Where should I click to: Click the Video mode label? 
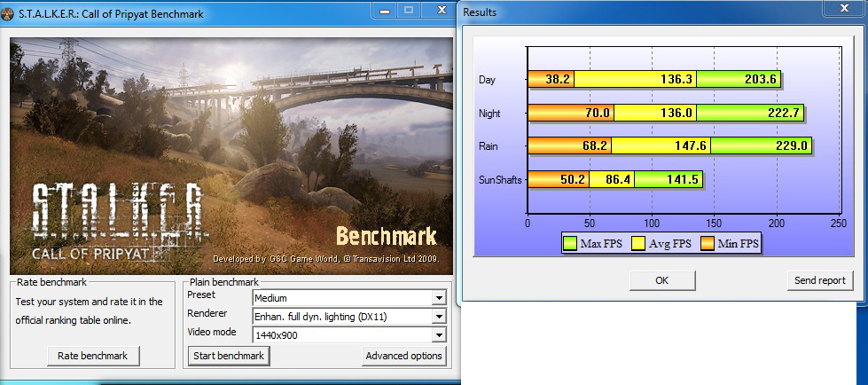pos(212,332)
